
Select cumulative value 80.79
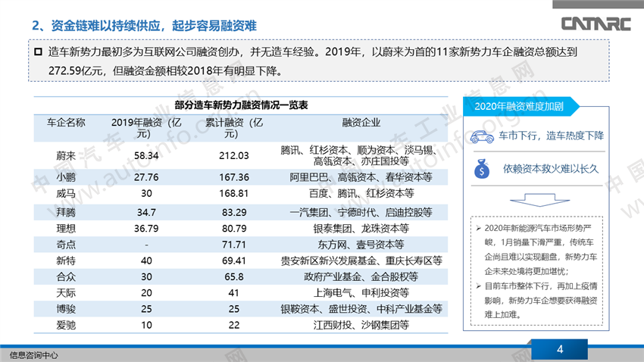(233, 229)
